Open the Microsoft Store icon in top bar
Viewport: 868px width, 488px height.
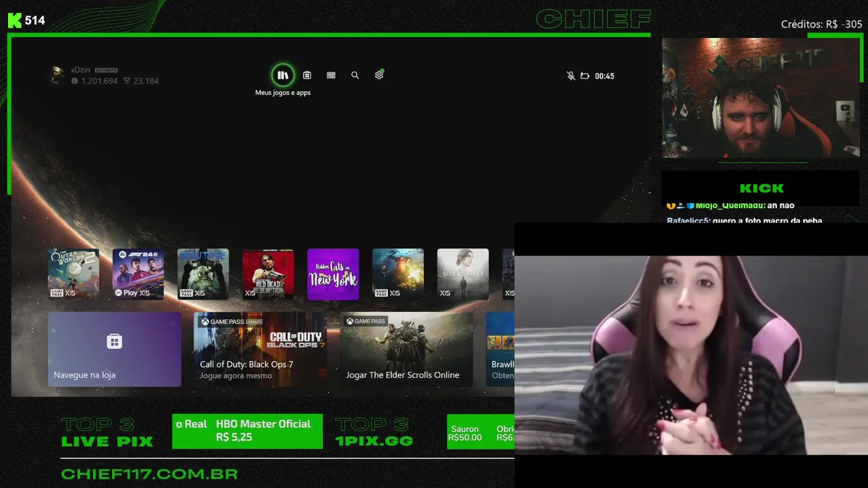tap(307, 75)
